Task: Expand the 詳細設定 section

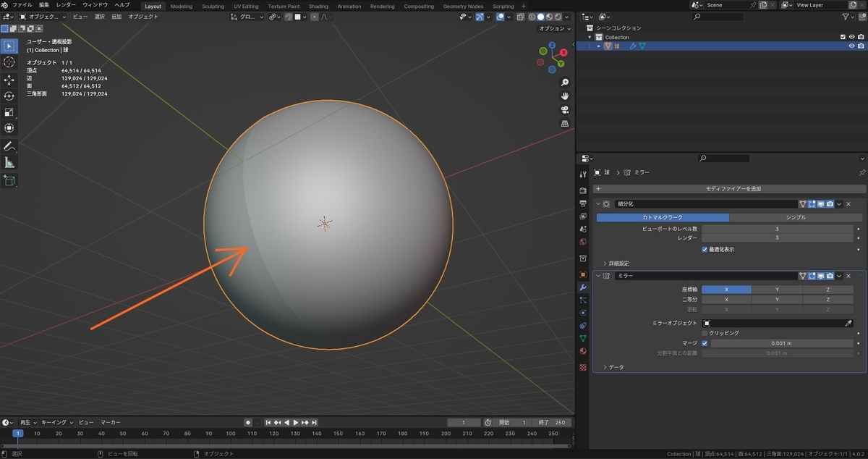Action: pyautogui.click(x=616, y=264)
